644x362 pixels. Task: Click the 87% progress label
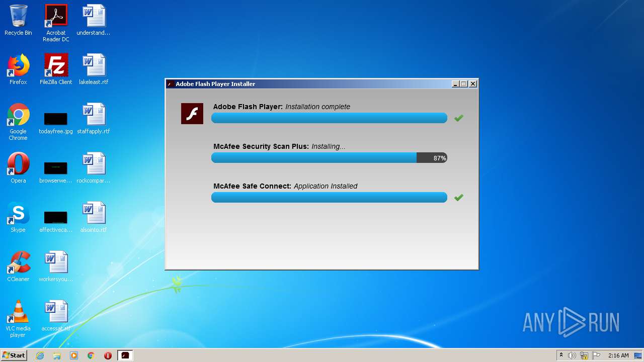coord(440,158)
